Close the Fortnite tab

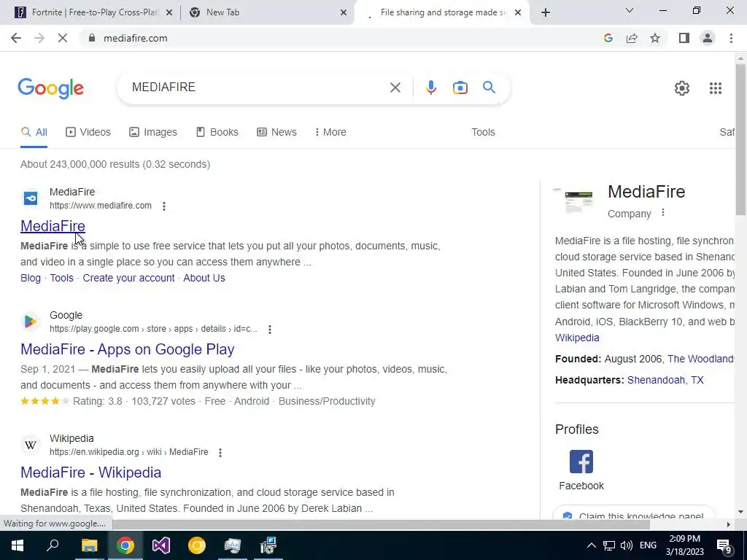pos(169,13)
